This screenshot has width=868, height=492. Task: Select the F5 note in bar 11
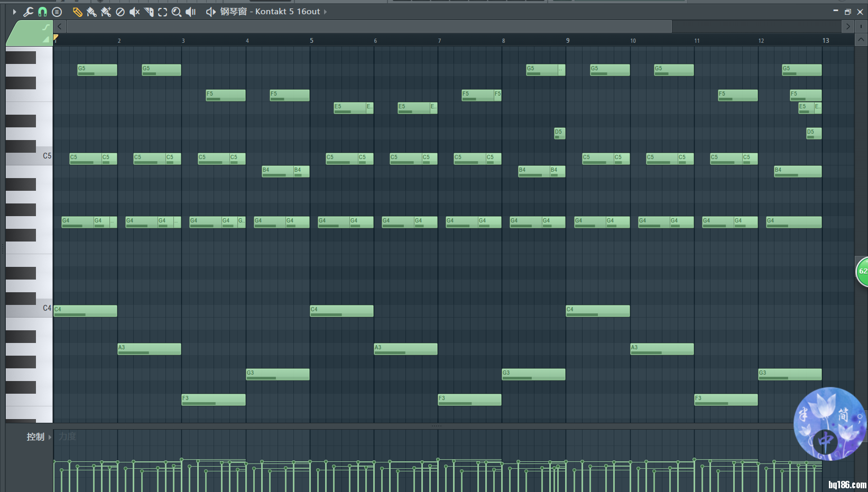738,96
